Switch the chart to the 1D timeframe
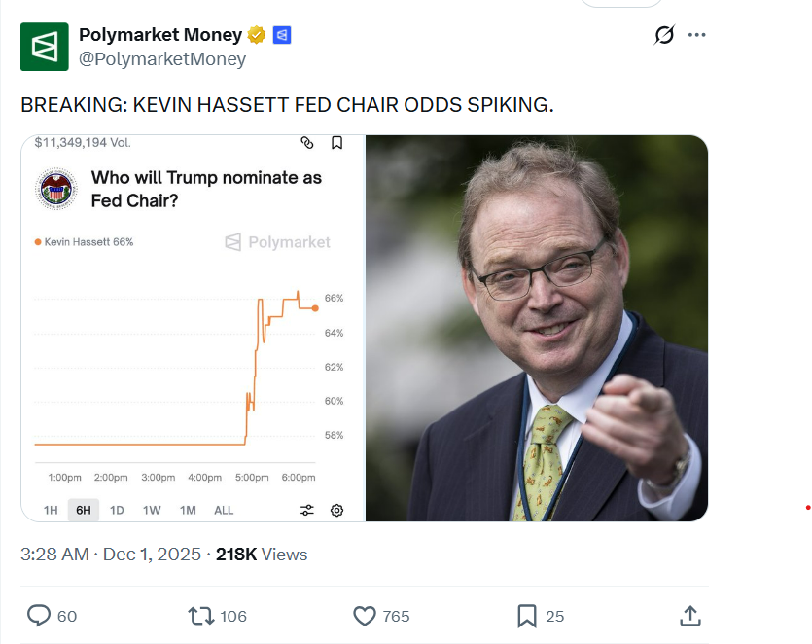The height and width of the screenshot is (644, 812). (x=117, y=509)
